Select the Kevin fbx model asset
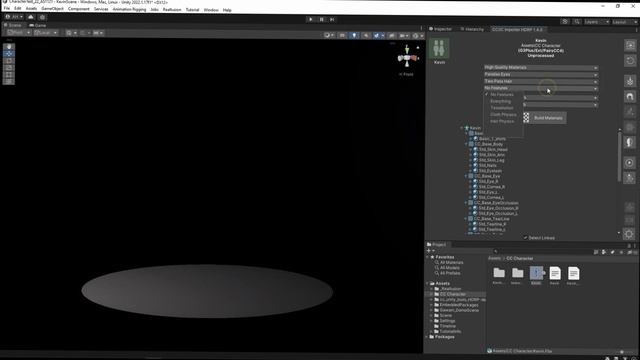This screenshot has height=360, width=640. click(536, 275)
